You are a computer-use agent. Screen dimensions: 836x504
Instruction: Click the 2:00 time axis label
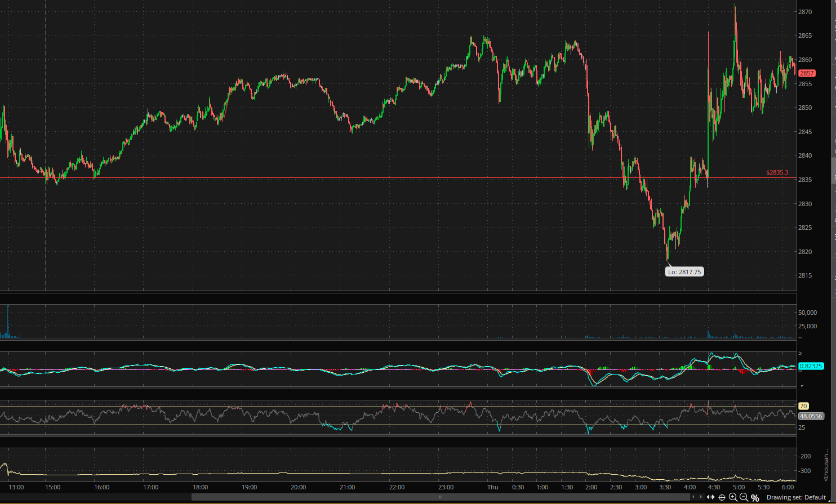pos(592,487)
